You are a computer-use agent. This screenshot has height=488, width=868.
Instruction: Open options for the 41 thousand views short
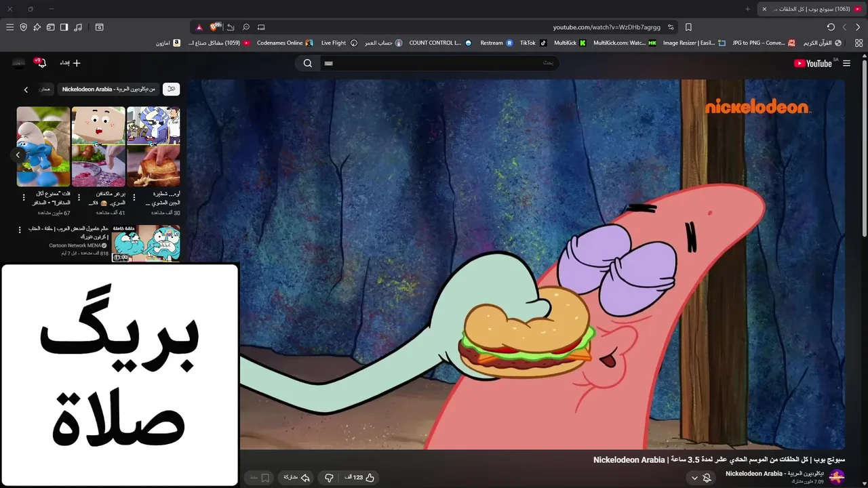tap(79, 198)
